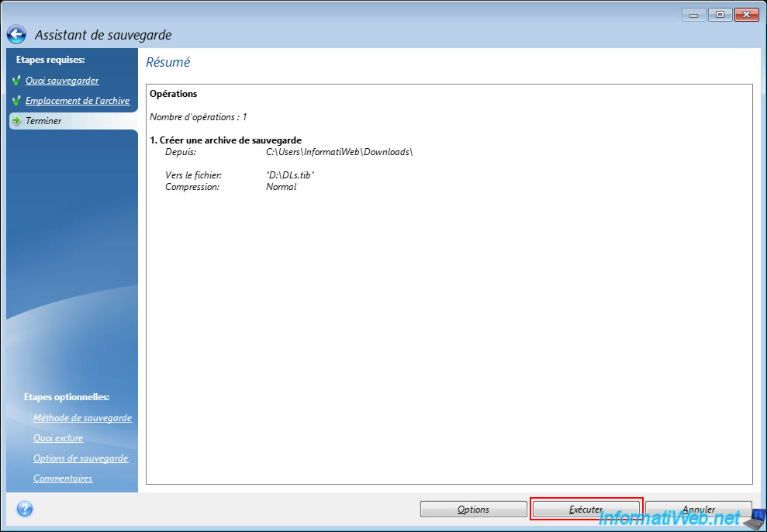Open Options de sauvegarde in the sidebar
This screenshot has height=532, width=767.
coord(81,458)
